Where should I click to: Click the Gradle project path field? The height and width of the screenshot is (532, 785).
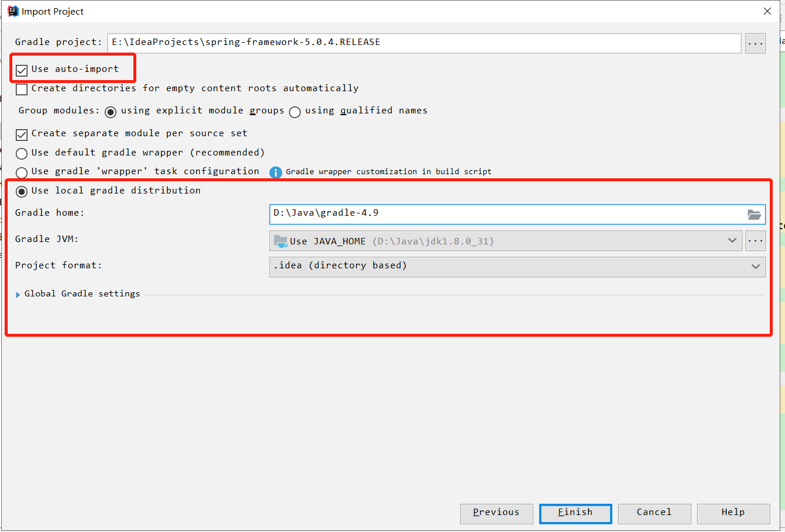click(424, 43)
